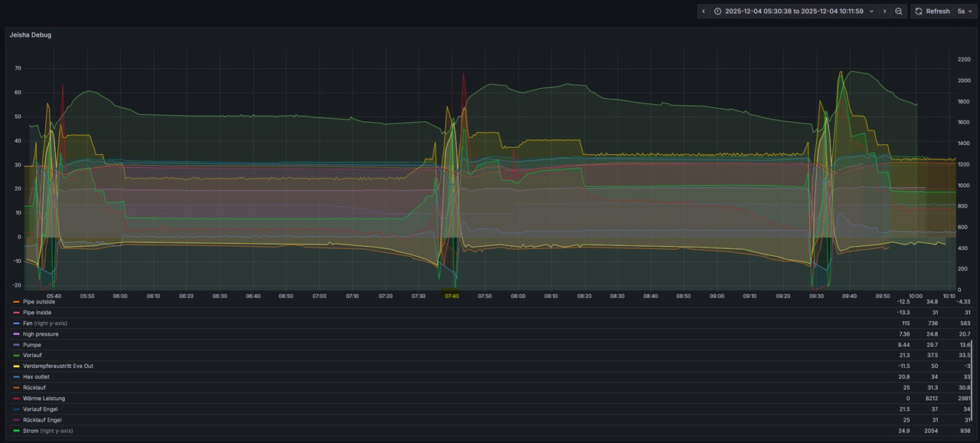Click the 2981 value in Wärme Leistung row
Viewport: 980px width, 443px height.
pyautogui.click(x=963, y=399)
